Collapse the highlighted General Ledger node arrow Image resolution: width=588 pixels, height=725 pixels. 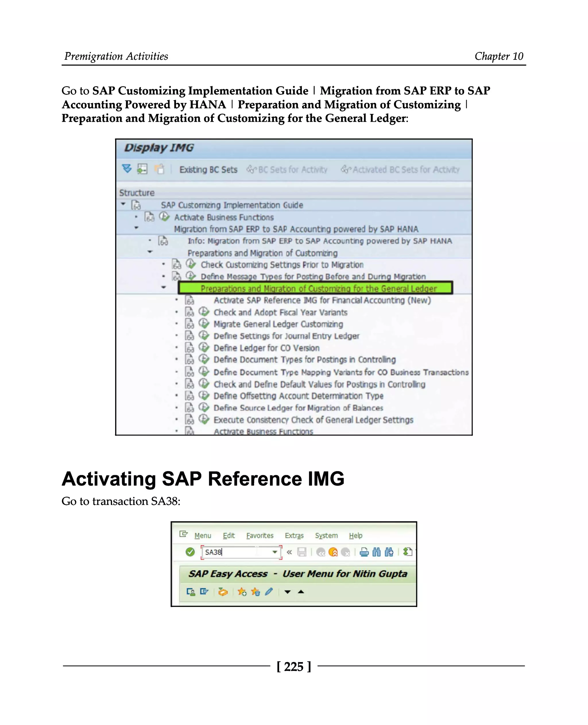[x=164, y=287]
